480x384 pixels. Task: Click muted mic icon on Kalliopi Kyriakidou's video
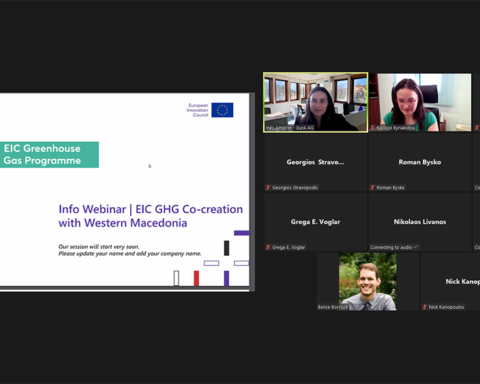click(x=373, y=128)
